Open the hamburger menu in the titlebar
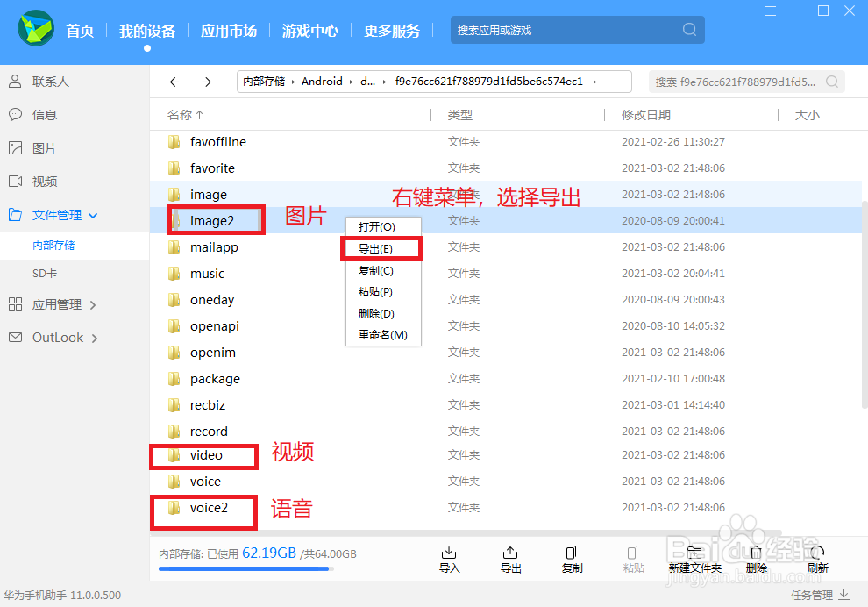This screenshot has height=607, width=868. coord(772,11)
